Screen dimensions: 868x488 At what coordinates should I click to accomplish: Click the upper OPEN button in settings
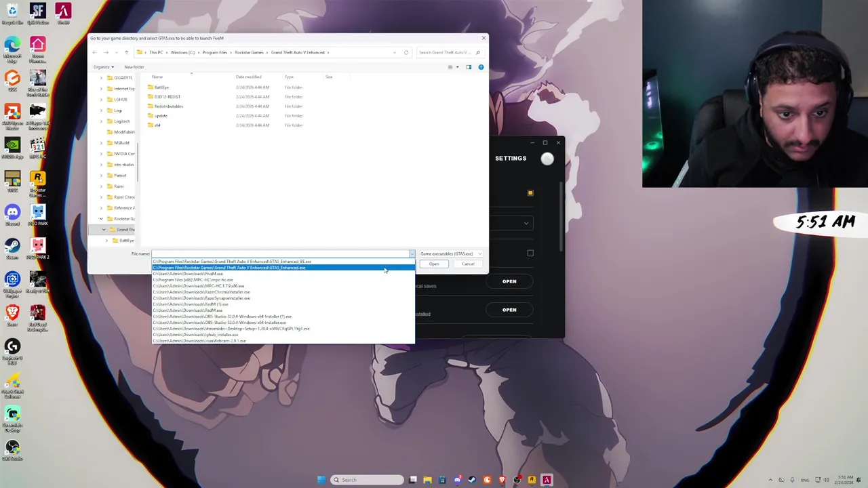pos(509,281)
